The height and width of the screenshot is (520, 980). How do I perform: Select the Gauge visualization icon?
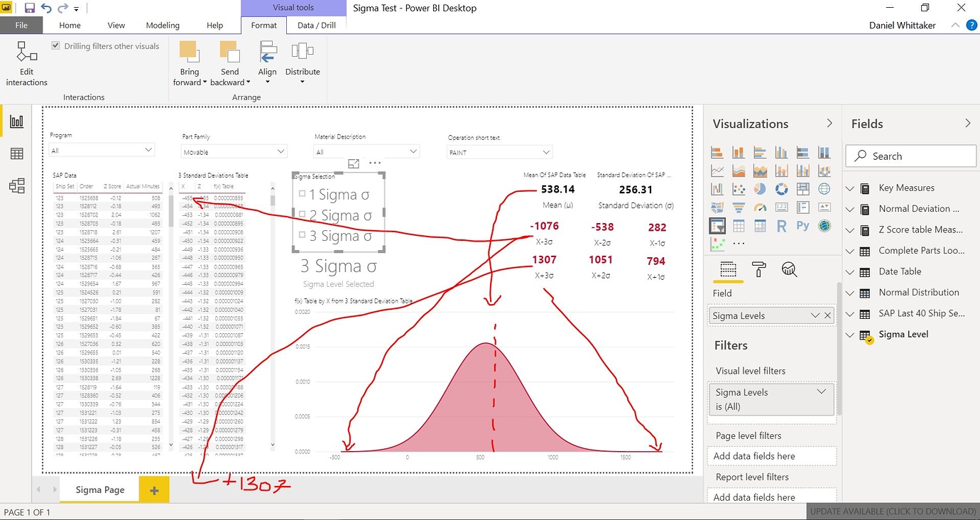pyautogui.click(x=761, y=207)
